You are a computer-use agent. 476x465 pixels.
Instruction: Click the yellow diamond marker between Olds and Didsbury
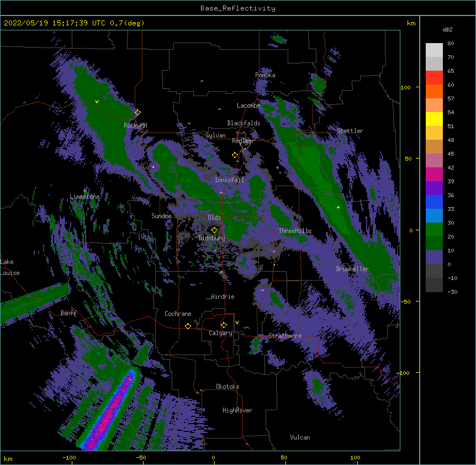tap(214, 230)
